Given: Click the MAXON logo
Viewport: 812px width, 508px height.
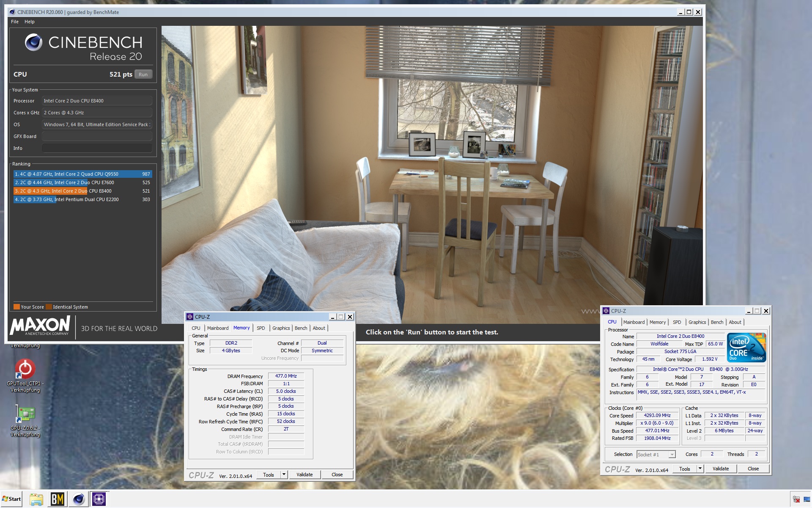Looking at the screenshot, I should click(40, 326).
